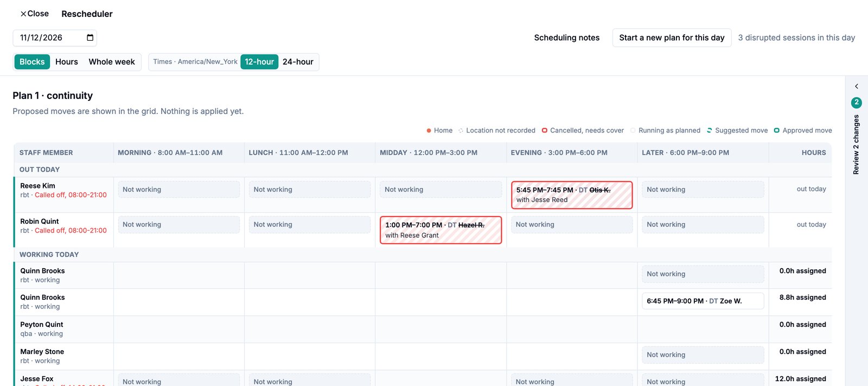Switch the view to Whole week
Image resolution: width=868 pixels, height=386 pixels.
112,62
